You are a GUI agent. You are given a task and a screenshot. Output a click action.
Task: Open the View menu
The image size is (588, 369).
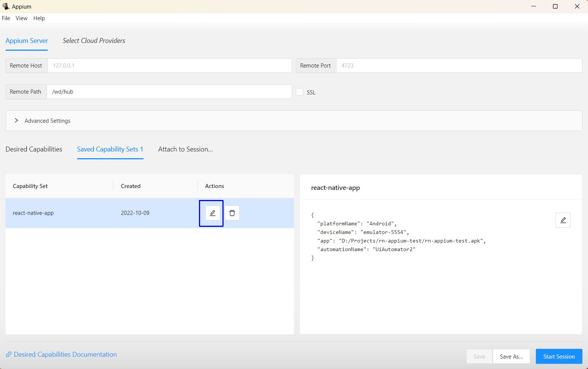[21, 18]
